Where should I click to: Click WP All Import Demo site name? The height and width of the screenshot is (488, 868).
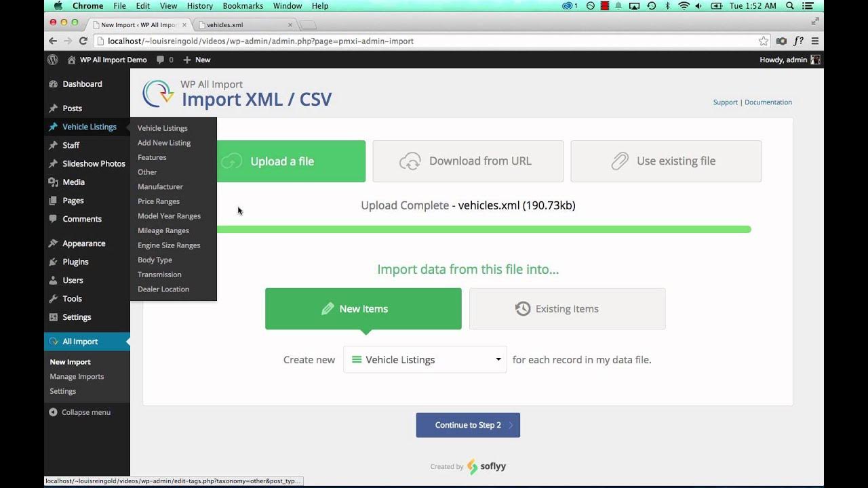coord(113,60)
